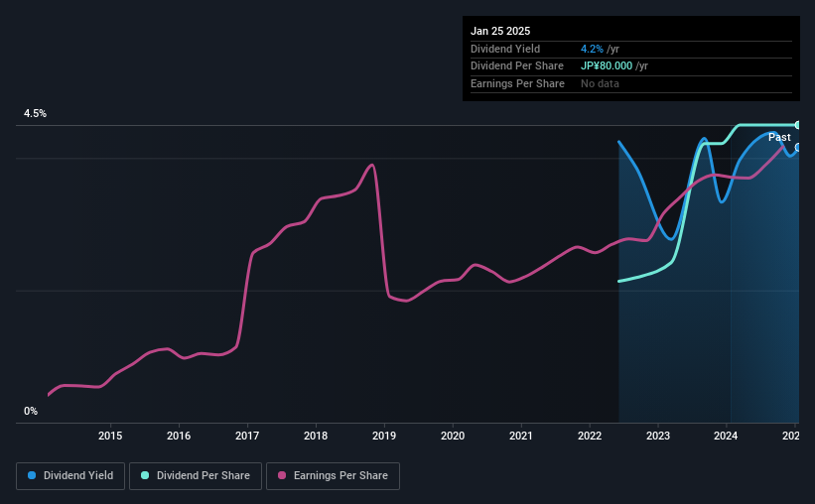This screenshot has width=815, height=504.
Task: Select the 2015 label on the time axis
Action: [x=110, y=436]
